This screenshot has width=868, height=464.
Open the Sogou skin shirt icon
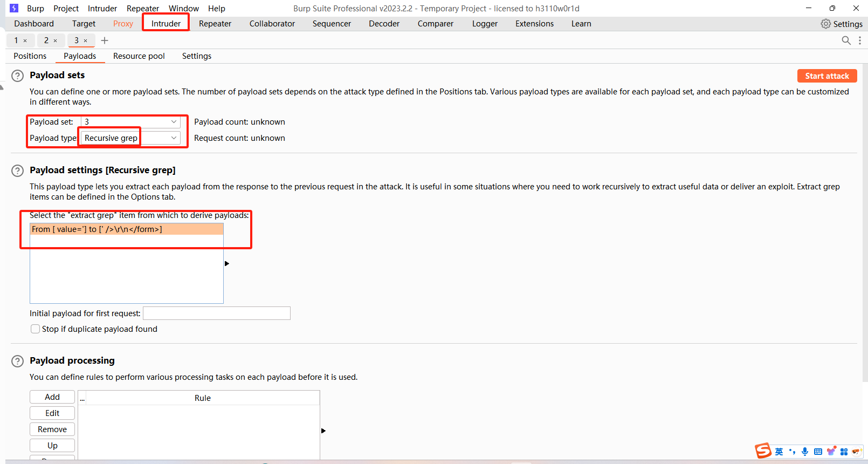[831, 451]
